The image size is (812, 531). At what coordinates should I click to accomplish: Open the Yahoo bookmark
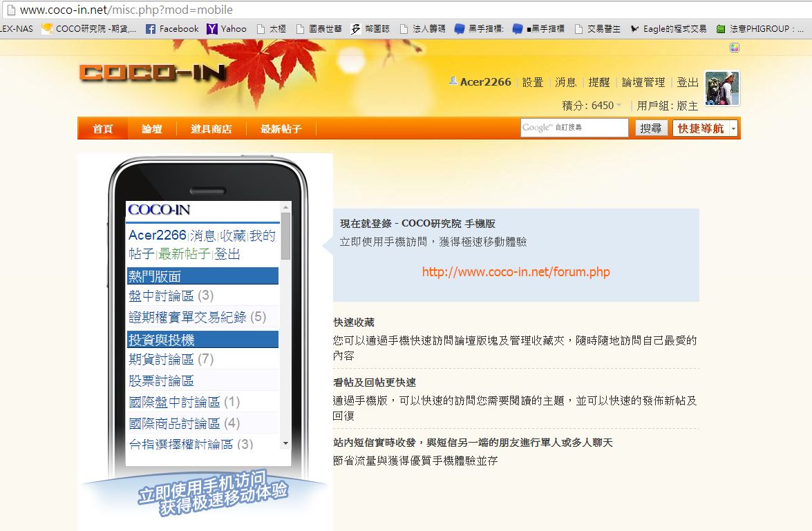point(226,29)
